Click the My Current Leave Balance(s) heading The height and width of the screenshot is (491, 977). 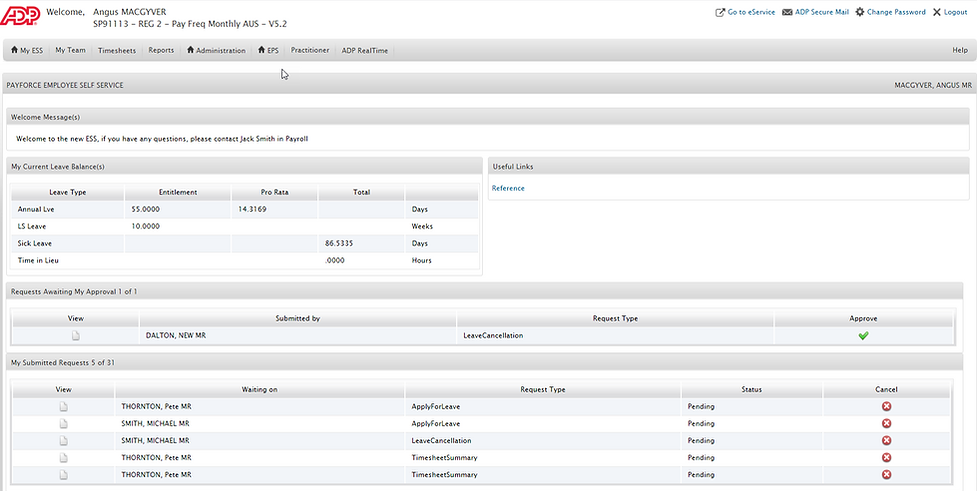click(x=58, y=167)
